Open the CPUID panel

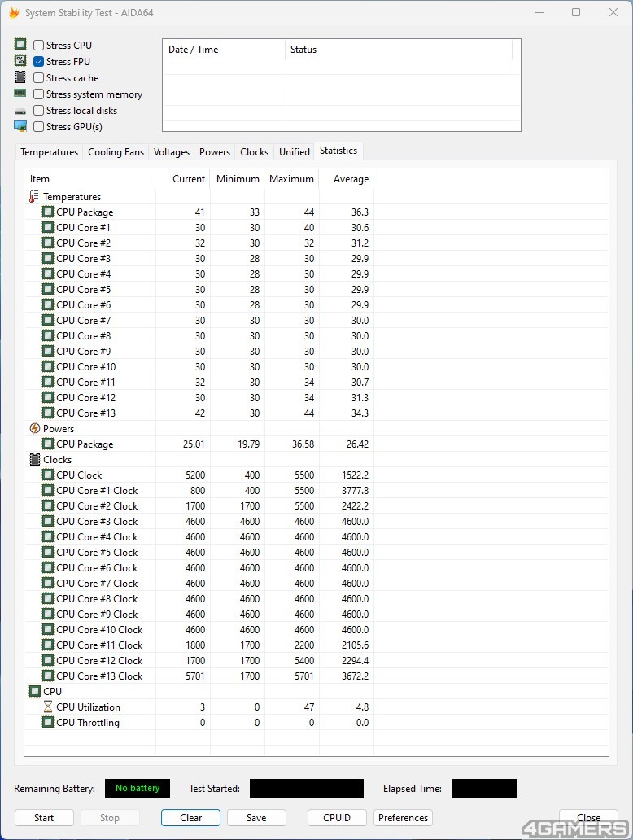point(337,818)
